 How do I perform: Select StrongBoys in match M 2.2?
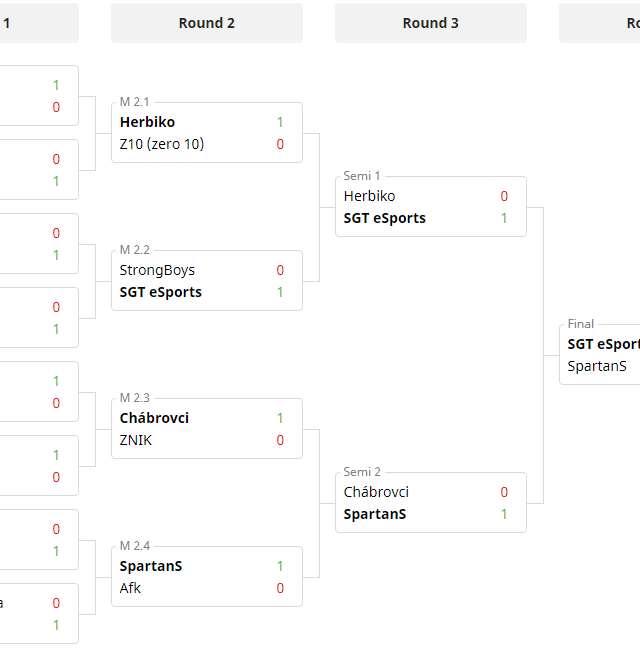coord(158,270)
